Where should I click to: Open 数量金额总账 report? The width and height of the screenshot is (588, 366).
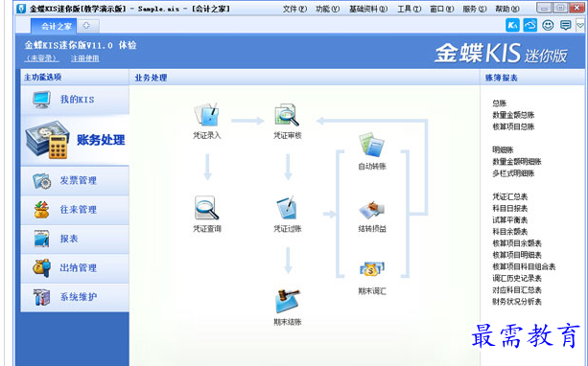click(x=513, y=115)
